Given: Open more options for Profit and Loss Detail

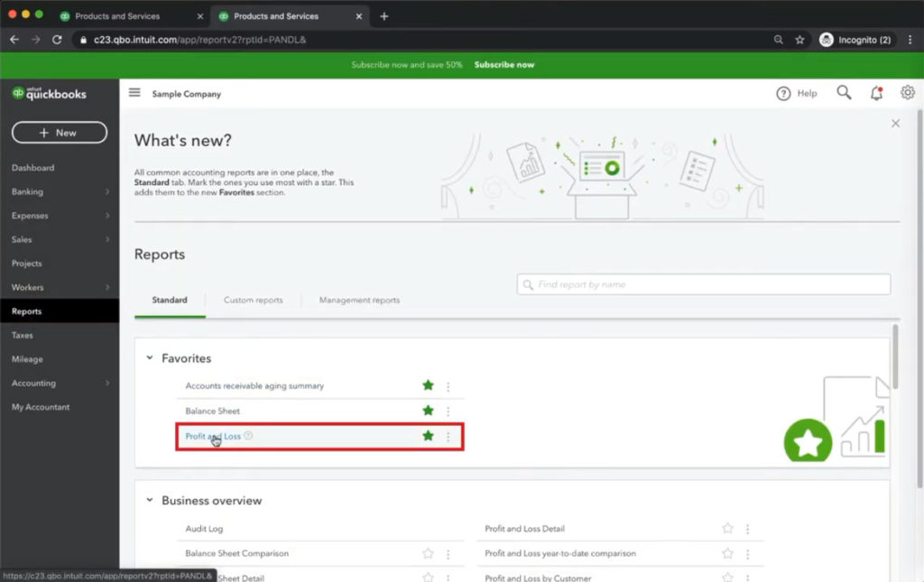Looking at the screenshot, I should tap(747, 530).
